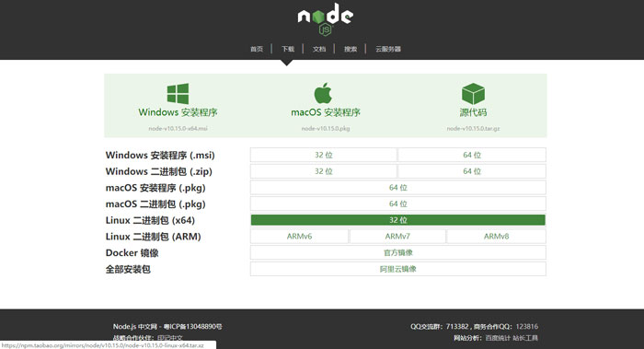This screenshot has height=349, width=644.
Task: Download ARMv6 Linux binary
Action: click(x=299, y=237)
